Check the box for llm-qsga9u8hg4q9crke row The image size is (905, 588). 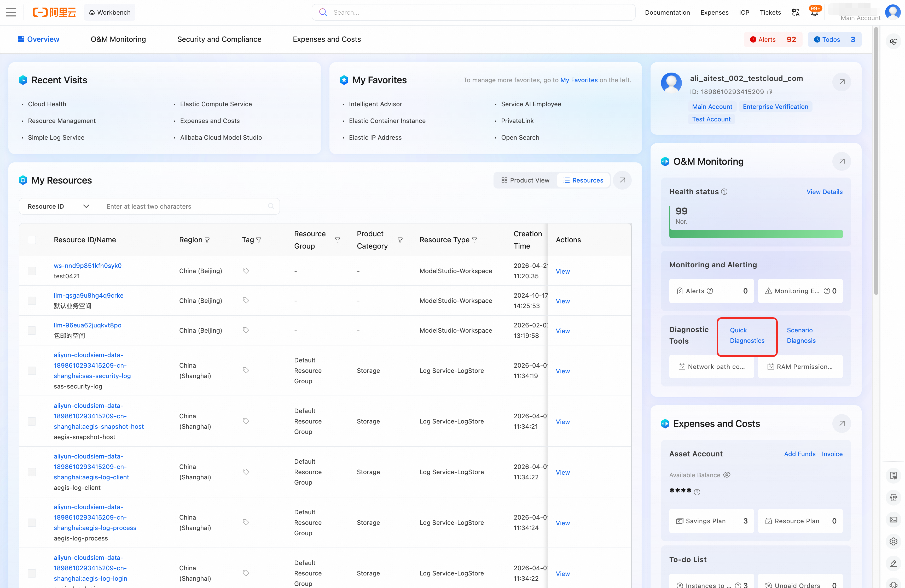[32, 301]
